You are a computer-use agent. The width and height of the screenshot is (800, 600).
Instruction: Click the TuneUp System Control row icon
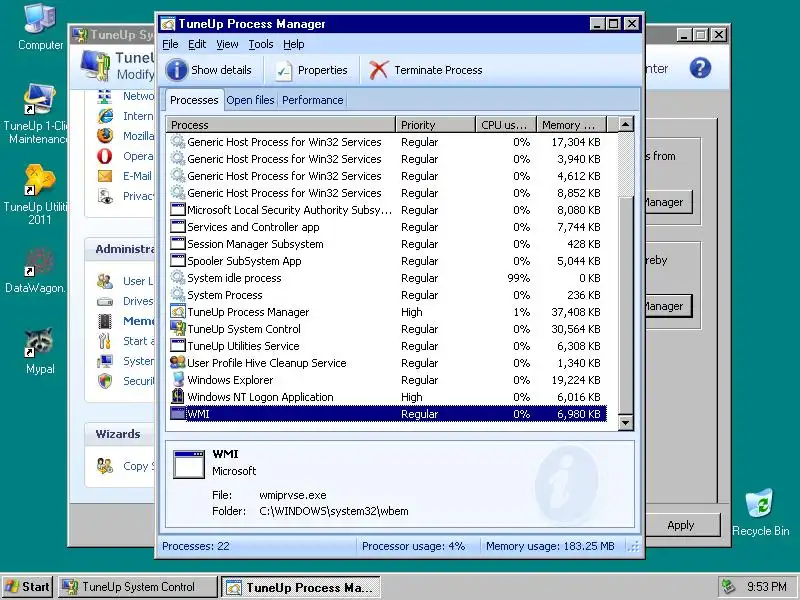click(x=178, y=329)
